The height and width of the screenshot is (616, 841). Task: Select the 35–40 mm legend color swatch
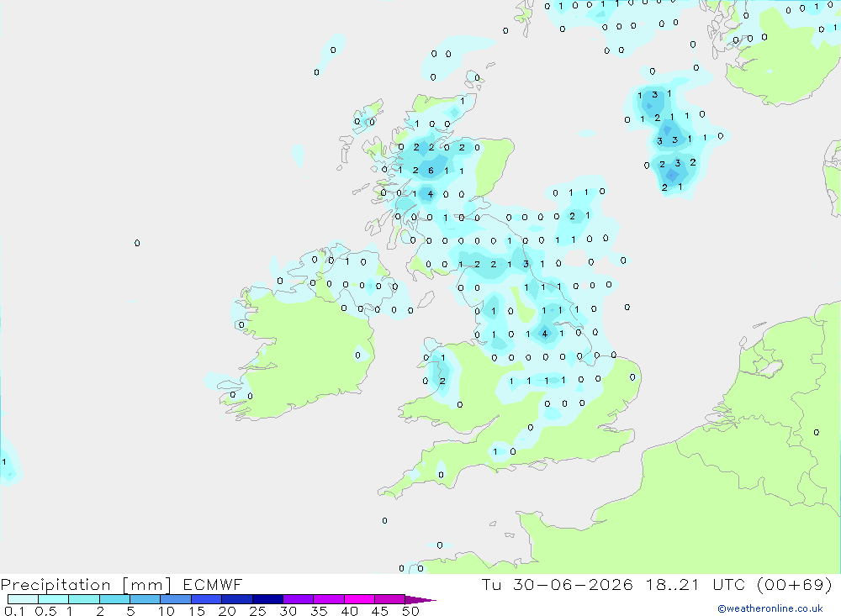click(328, 599)
